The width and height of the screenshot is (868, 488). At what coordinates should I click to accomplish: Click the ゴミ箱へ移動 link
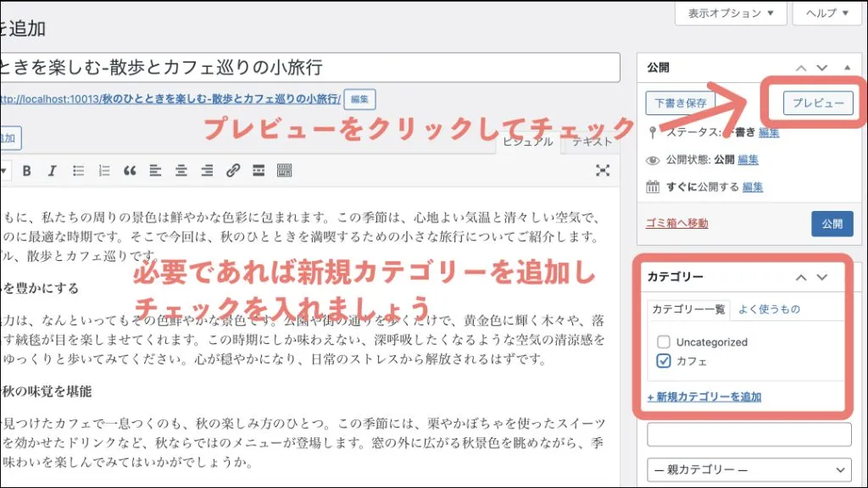click(x=676, y=223)
